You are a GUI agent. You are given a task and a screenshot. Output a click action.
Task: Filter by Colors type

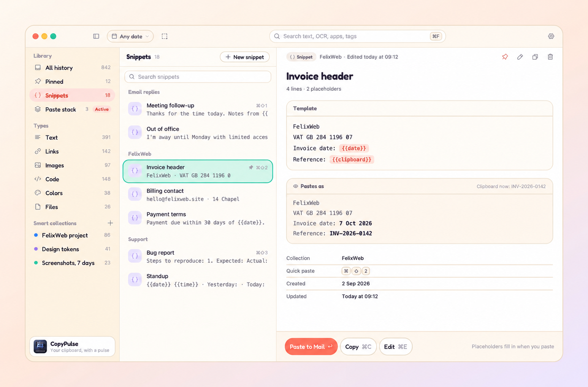tap(72, 193)
